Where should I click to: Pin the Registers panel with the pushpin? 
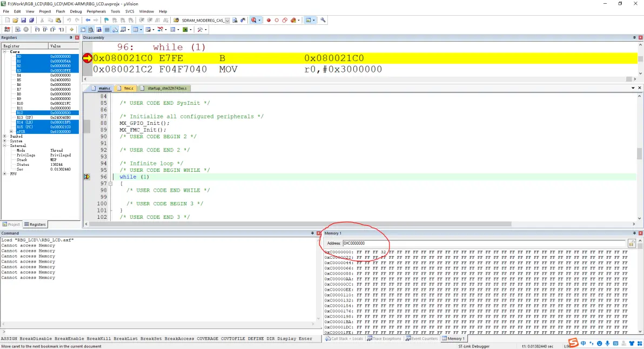71,38
